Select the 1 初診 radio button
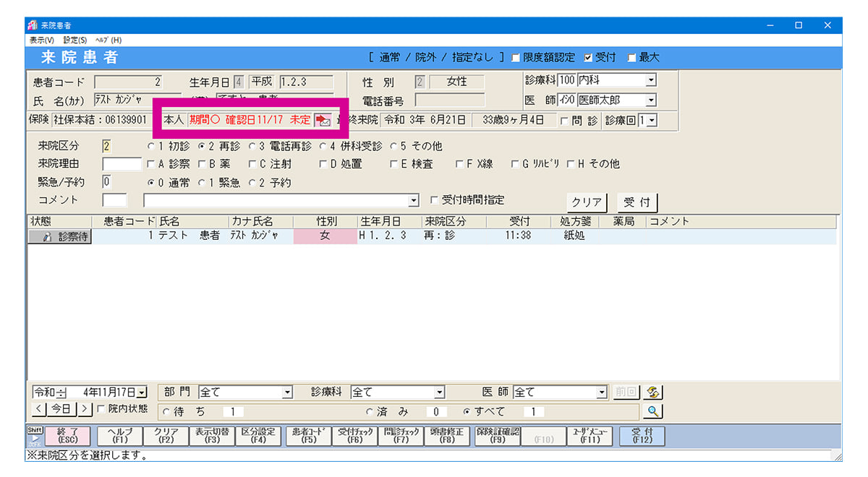Screen dimensions: 868x477 coord(150,146)
